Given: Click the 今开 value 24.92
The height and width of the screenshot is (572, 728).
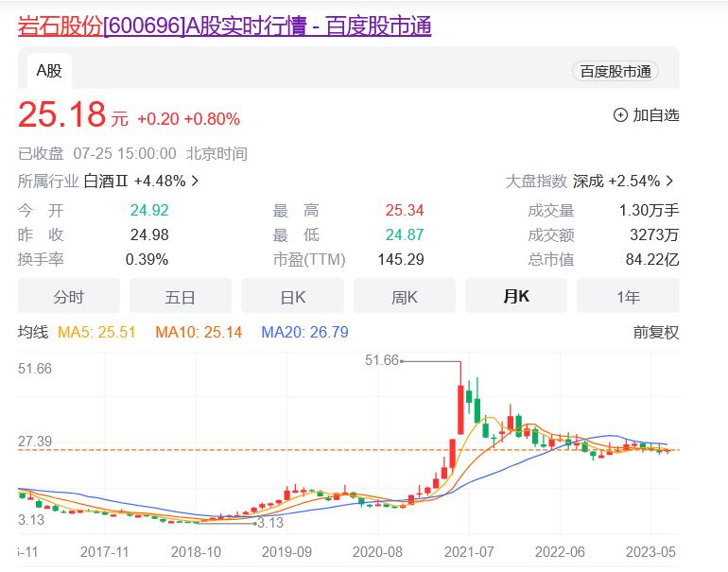Looking at the screenshot, I should [x=149, y=210].
